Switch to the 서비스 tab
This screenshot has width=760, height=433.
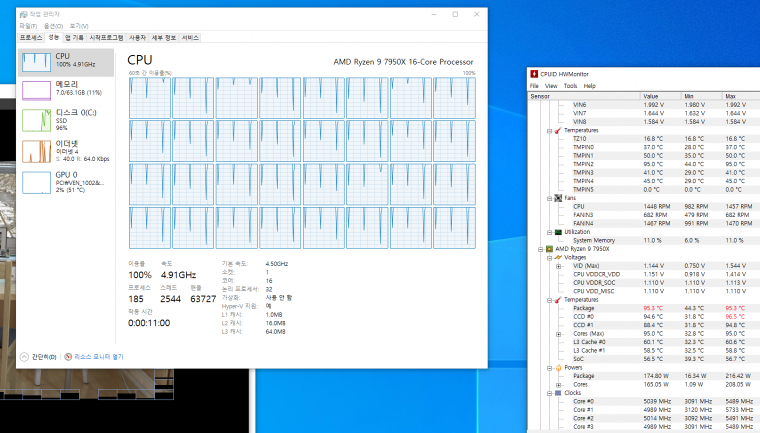[x=190, y=38]
